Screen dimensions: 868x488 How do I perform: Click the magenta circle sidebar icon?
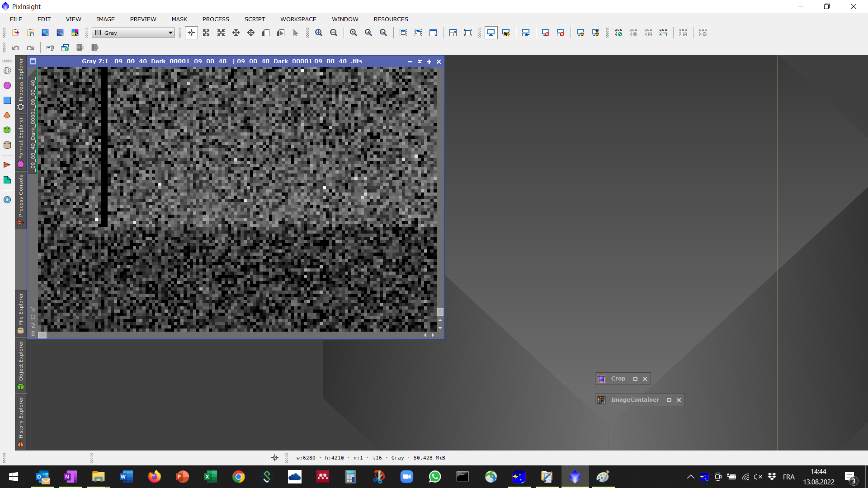[x=7, y=85]
